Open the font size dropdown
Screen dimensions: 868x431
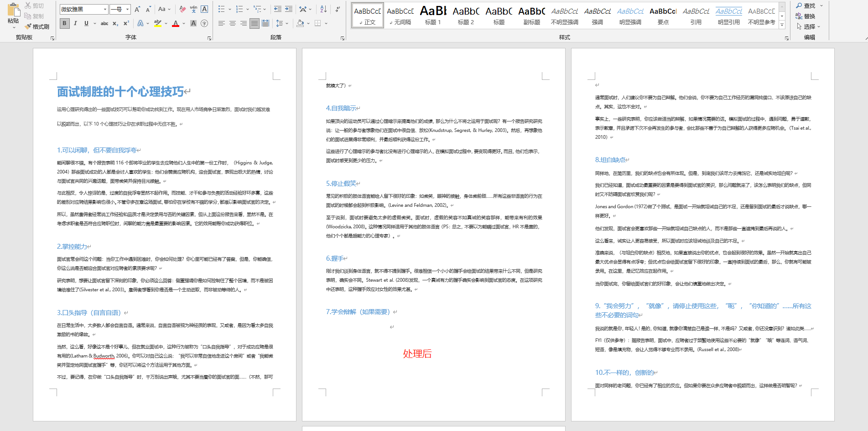click(127, 9)
